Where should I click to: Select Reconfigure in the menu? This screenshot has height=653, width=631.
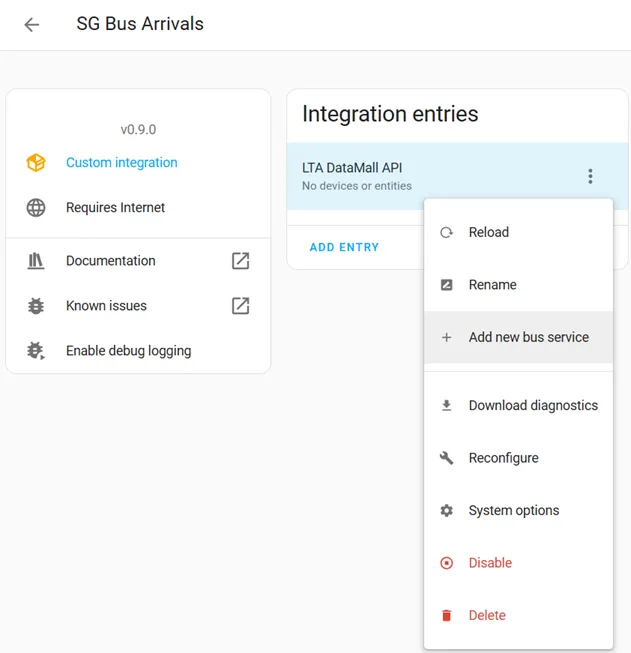[x=518, y=458]
